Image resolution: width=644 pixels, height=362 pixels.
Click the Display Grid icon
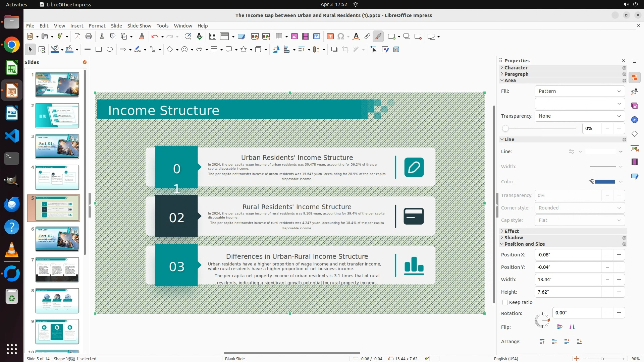(213, 37)
